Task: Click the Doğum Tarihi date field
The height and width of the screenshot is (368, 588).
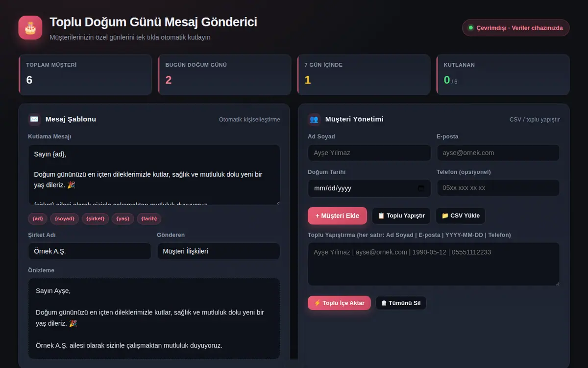Action: coord(369,188)
